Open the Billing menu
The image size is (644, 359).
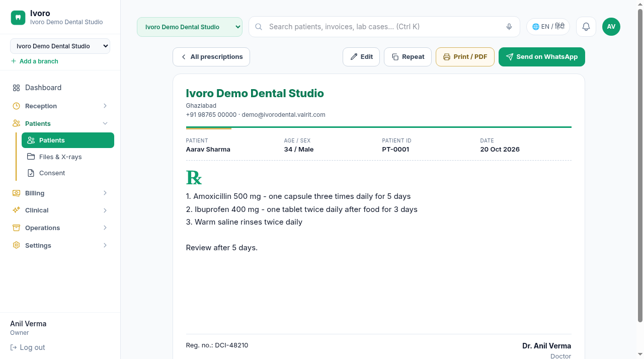click(x=60, y=193)
